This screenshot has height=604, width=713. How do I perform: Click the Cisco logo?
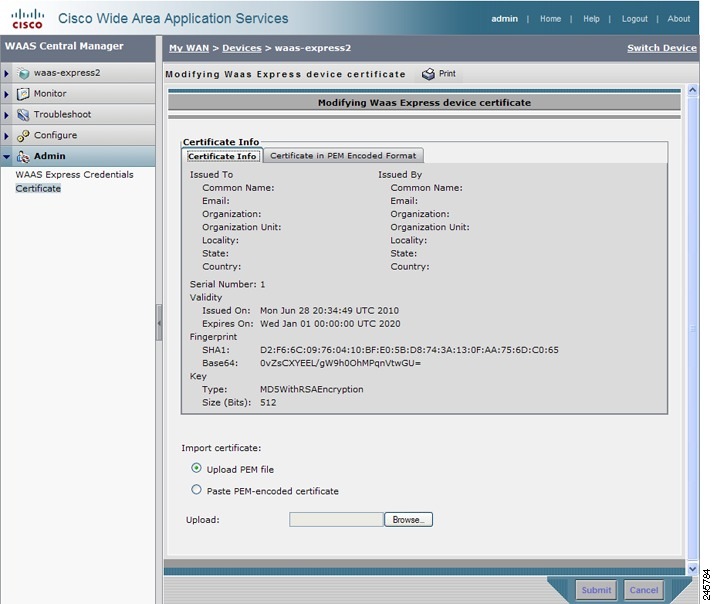pos(27,19)
